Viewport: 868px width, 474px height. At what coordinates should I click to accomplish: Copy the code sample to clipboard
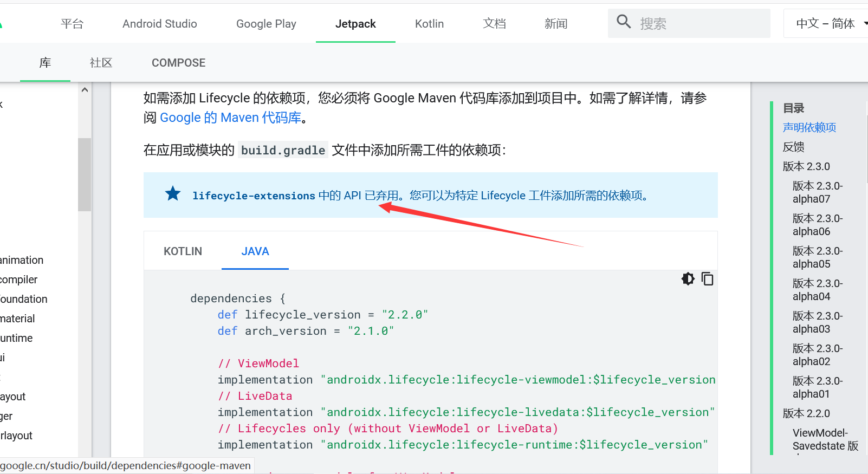707,279
